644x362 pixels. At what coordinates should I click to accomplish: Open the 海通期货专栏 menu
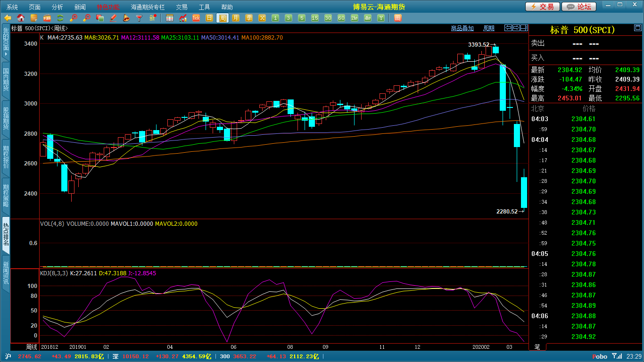[148, 7]
